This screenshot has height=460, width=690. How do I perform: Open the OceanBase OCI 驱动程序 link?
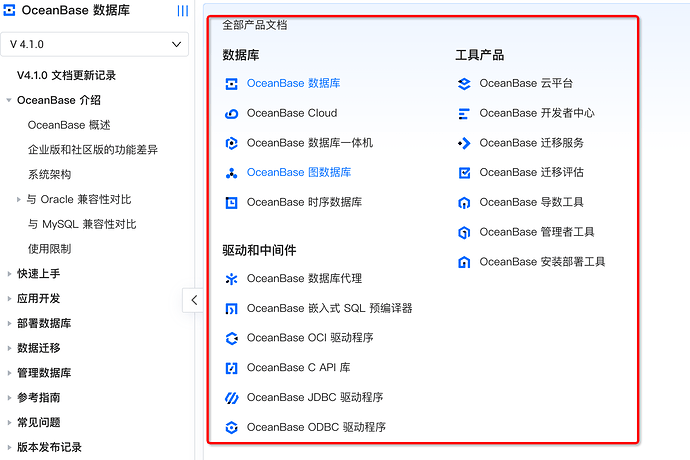coord(310,338)
